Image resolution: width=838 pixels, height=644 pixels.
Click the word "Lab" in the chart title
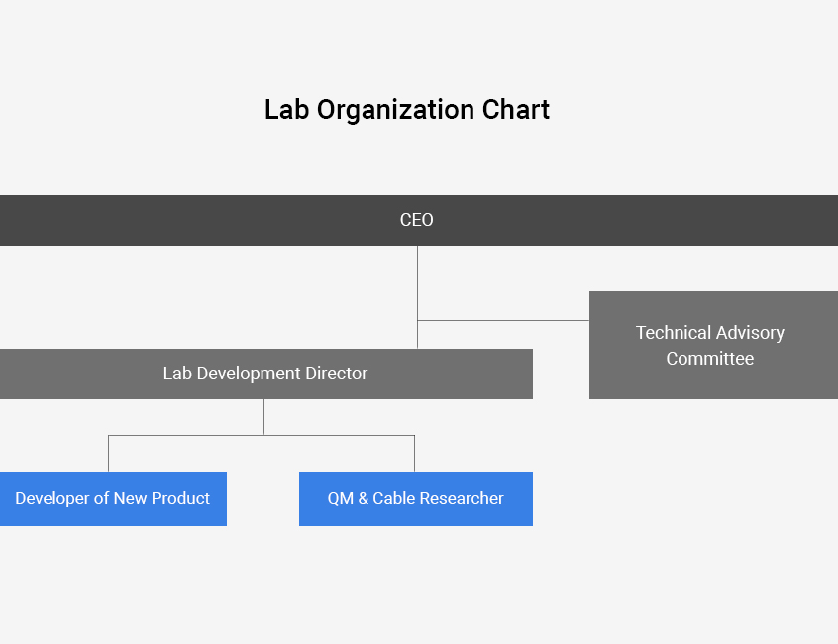point(287,110)
